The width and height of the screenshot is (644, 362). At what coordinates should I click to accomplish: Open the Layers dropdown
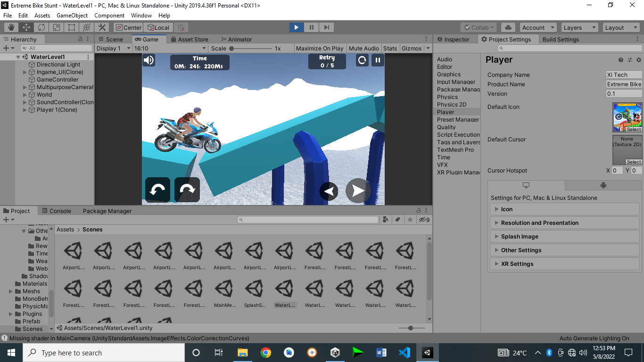pyautogui.click(x=579, y=27)
